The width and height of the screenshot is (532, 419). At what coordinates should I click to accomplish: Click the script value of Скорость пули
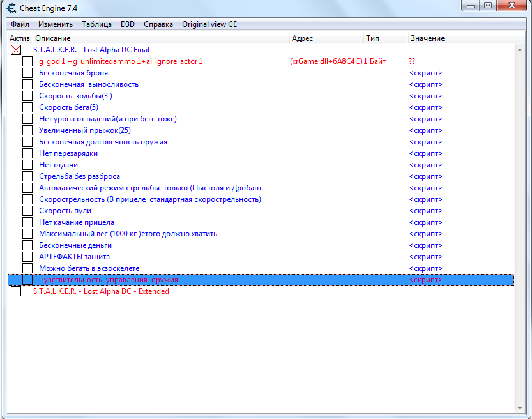[x=425, y=211]
